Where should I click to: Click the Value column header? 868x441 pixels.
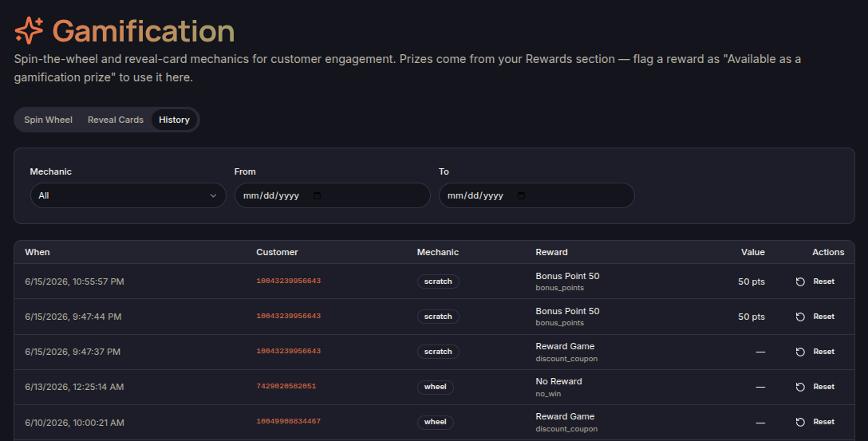pos(753,252)
